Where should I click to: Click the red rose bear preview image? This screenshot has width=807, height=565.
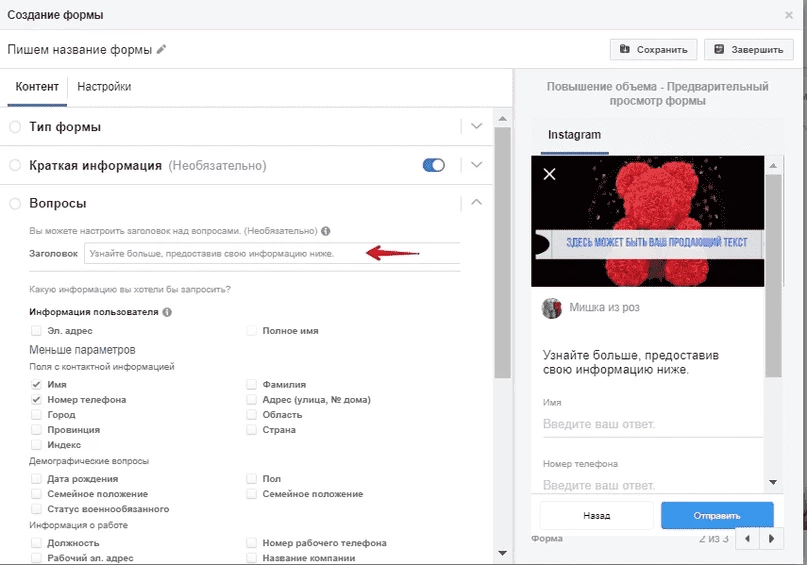click(x=647, y=221)
